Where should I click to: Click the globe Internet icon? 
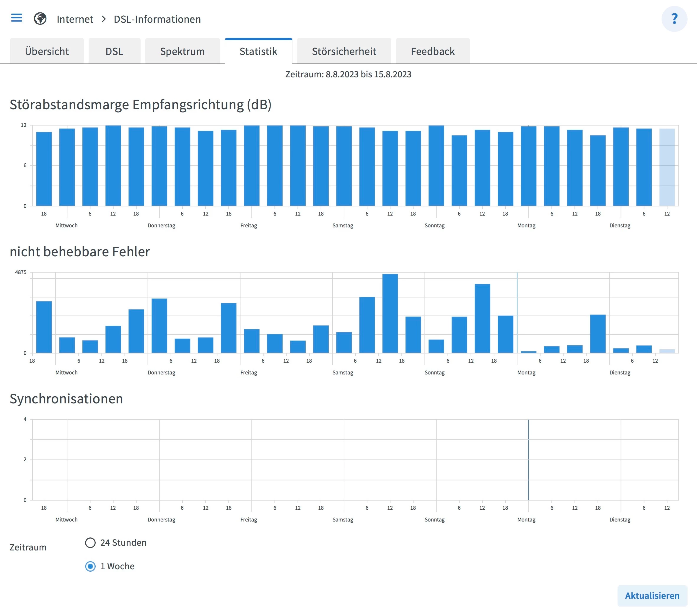click(40, 19)
